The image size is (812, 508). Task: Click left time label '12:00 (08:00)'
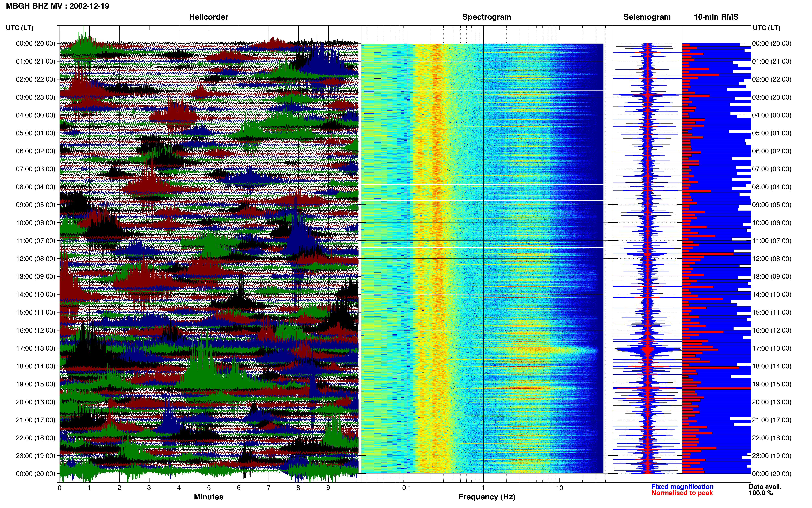pos(36,259)
